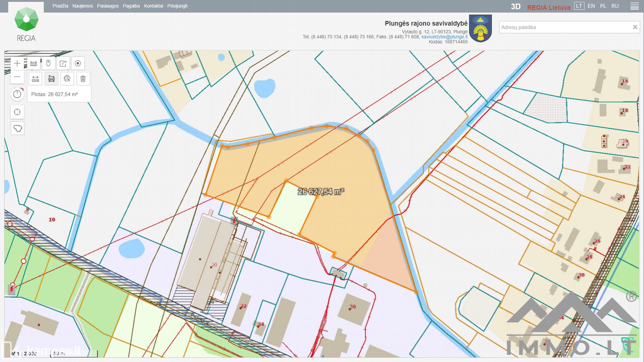Toggle the 3D map view
Screen dimensions: 644x362
pyautogui.click(x=516, y=7)
